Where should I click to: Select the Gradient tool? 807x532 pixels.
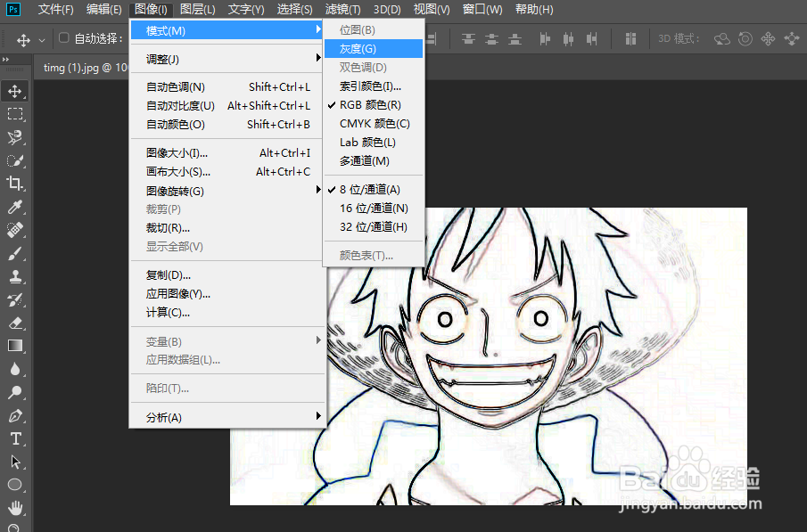click(x=15, y=346)
